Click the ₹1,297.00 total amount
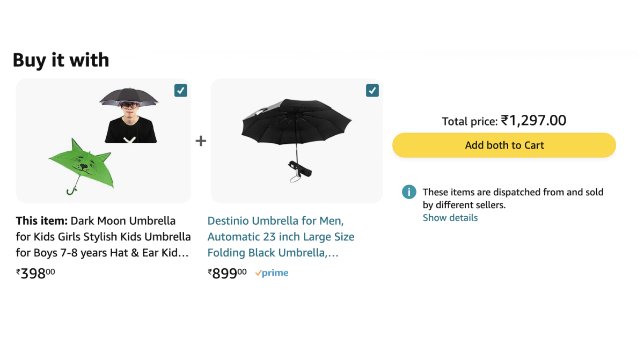Image resolution: width=644 pixels, height=338 pixels. click(x=533, y=121)
